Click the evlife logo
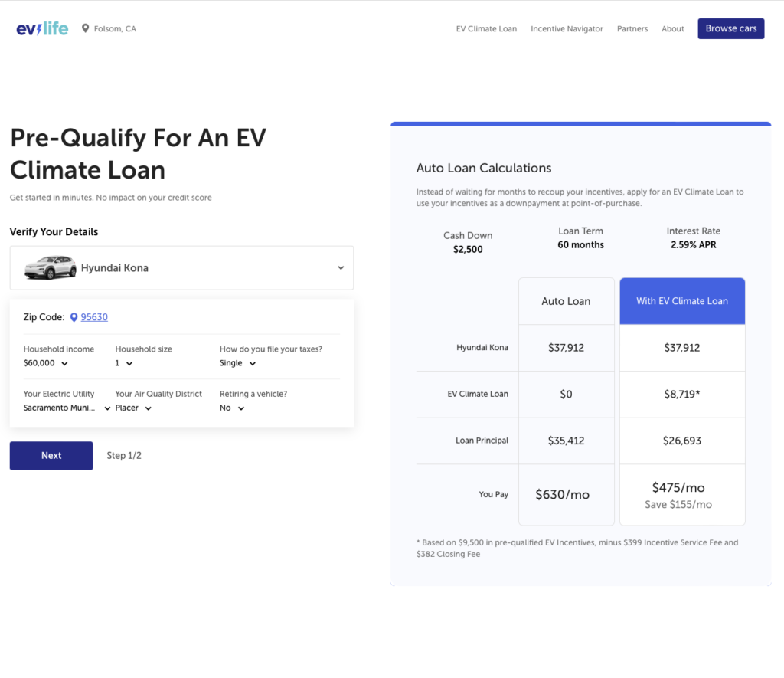This screenshot has width=784, height=678. coord(42,28)
